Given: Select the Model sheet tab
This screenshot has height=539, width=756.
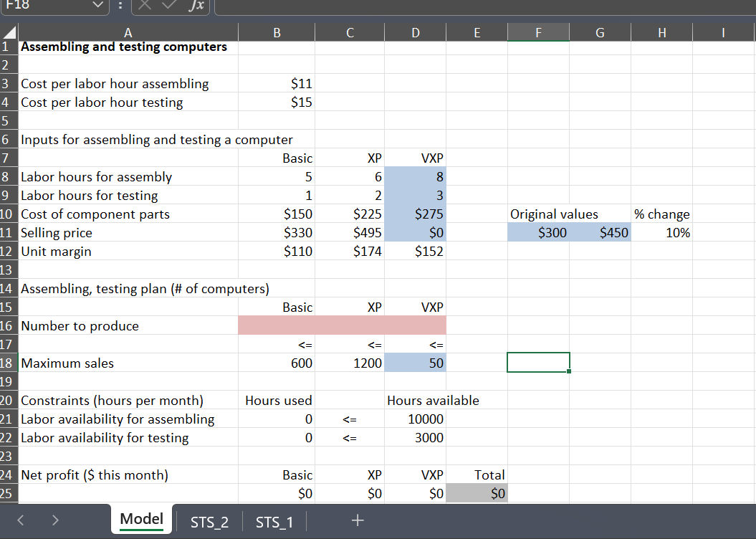Looking at the screenshot, I should coord(141,519).
